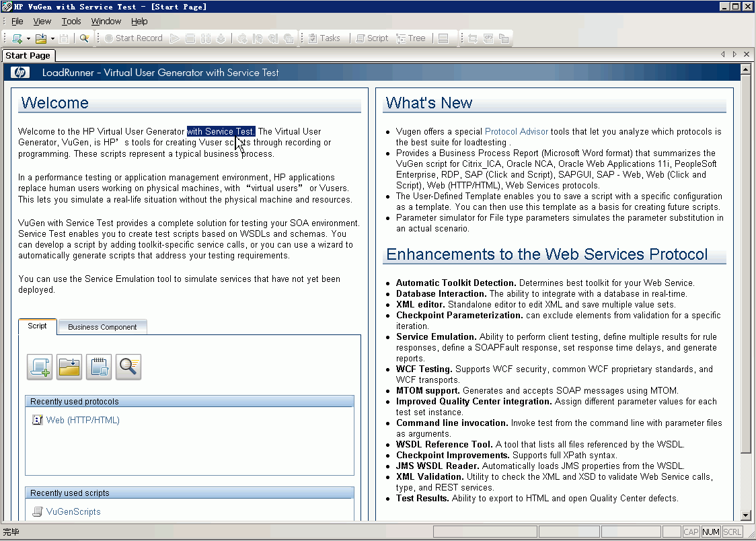Click the large Open Existing Script folder icon
The image size is (756, 541).
pyautogui.click(x=69, y=367)
